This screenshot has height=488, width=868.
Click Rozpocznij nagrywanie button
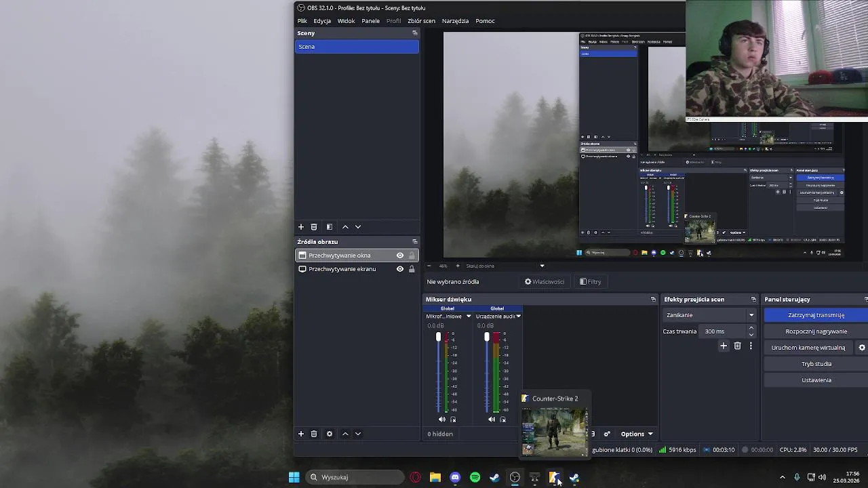[x=816, y=331]
